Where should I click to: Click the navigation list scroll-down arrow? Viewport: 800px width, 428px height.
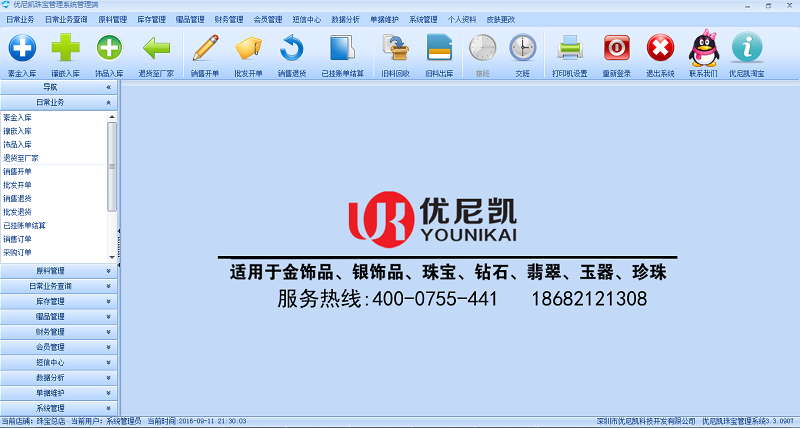(x=112, y=257)
